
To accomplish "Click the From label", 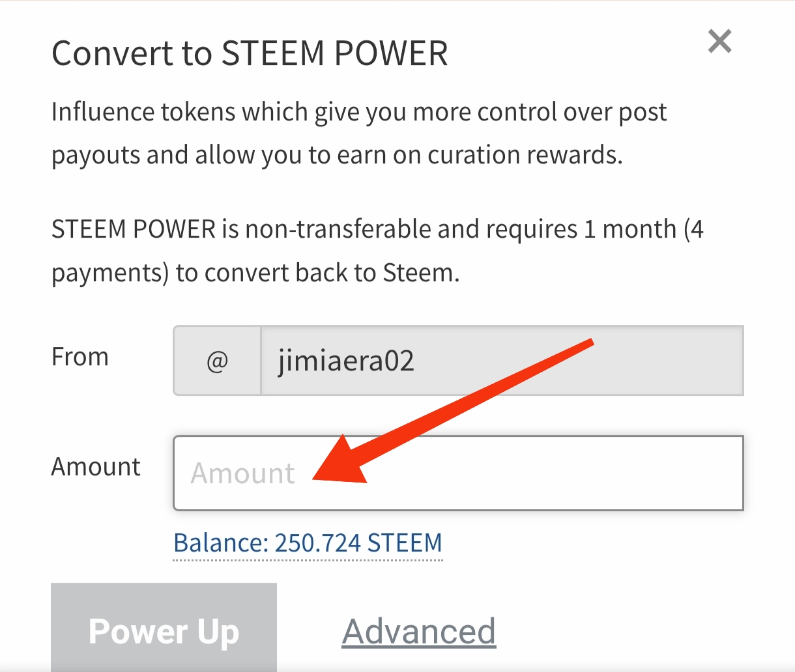I will [80, 357].
